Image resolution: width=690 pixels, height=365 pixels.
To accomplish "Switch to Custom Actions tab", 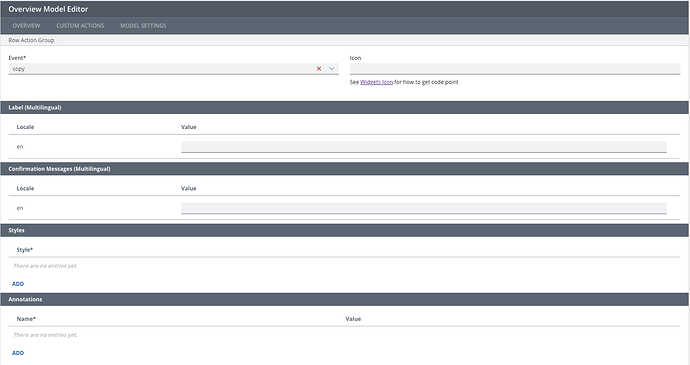I will click(80, 26).
